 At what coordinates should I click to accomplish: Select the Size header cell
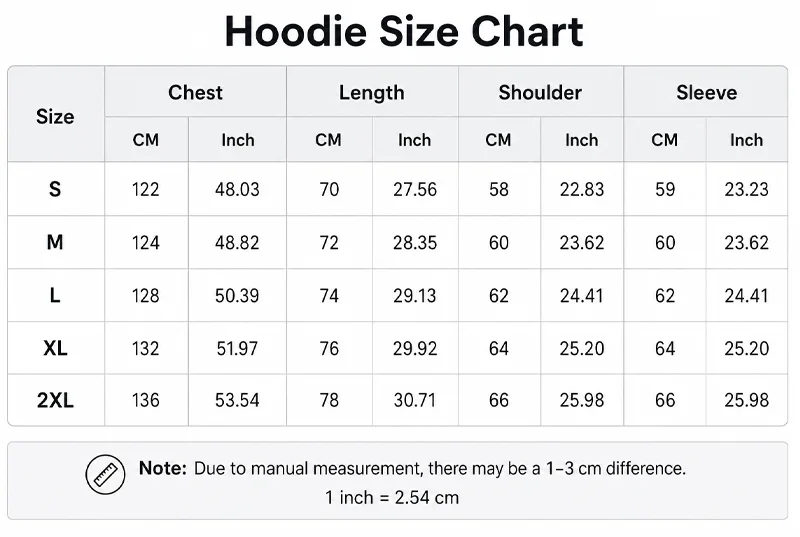pyautogui.click(x=55, y=117)
